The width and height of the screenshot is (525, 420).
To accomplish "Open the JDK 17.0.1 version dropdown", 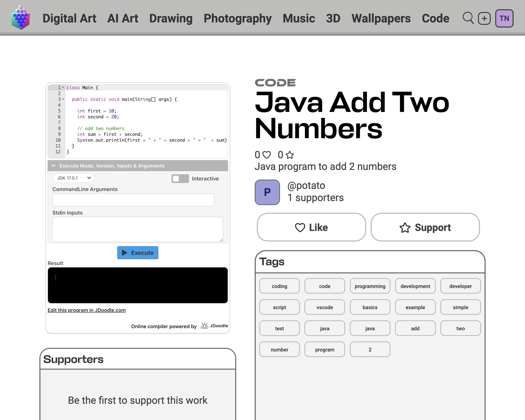I will pos(74,178).
